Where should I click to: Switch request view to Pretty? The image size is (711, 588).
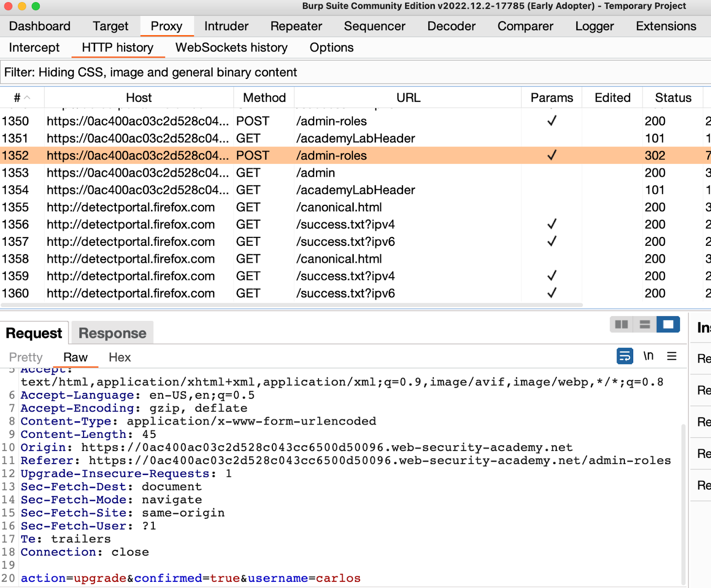pos(26,357)
